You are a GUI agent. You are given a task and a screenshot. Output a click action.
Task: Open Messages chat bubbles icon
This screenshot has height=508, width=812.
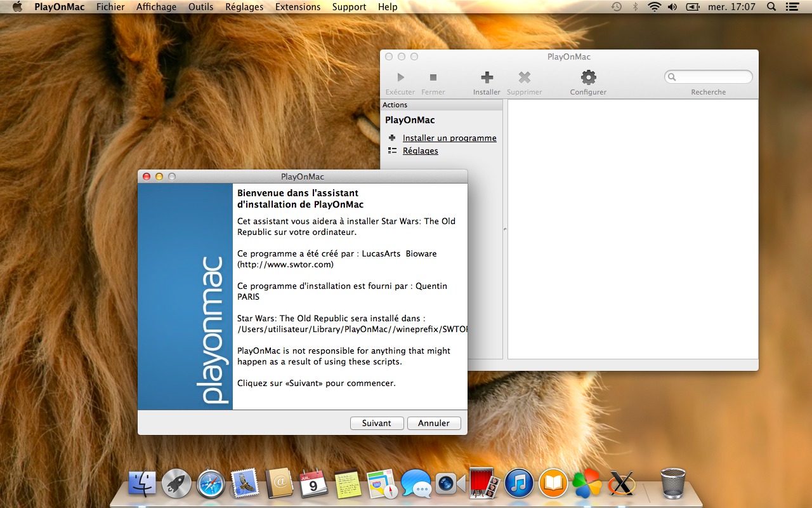pos(416,484)
